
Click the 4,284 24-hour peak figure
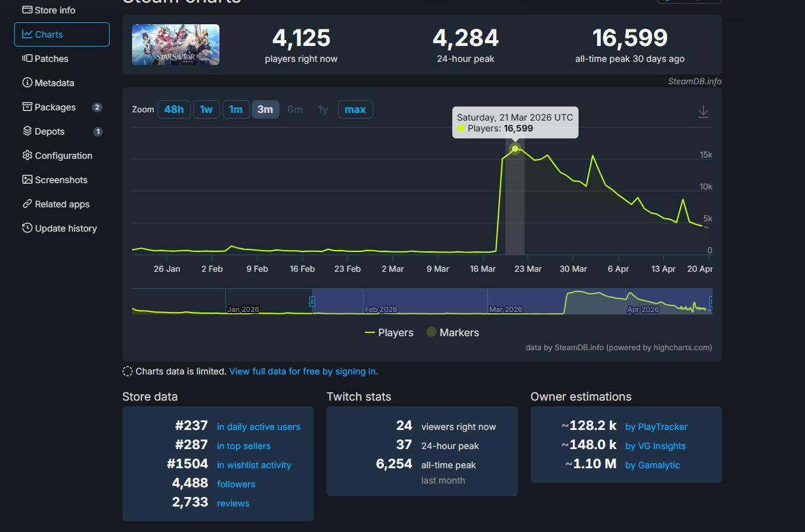point(466,38)
